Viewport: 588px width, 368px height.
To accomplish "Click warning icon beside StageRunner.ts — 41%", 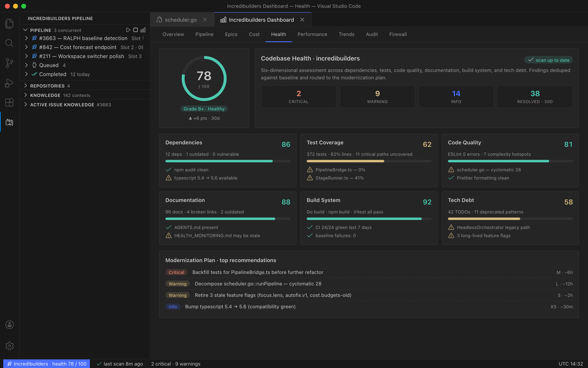I will (310, 178).
